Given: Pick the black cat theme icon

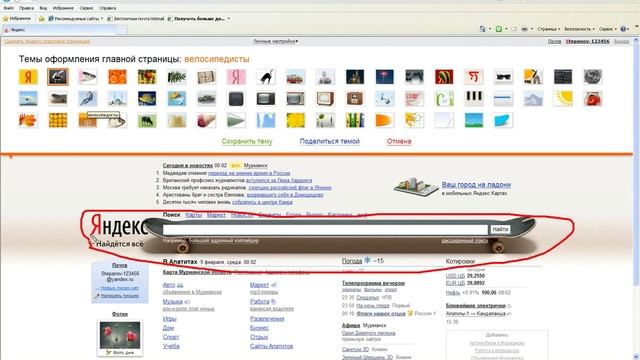Looking at the screenshot, I should [266, 77].
